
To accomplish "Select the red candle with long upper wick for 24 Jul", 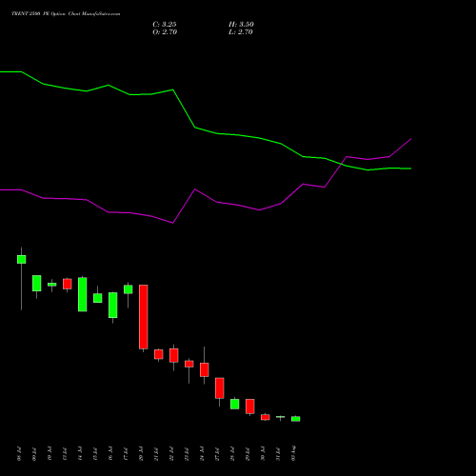I will coord(205,369).
